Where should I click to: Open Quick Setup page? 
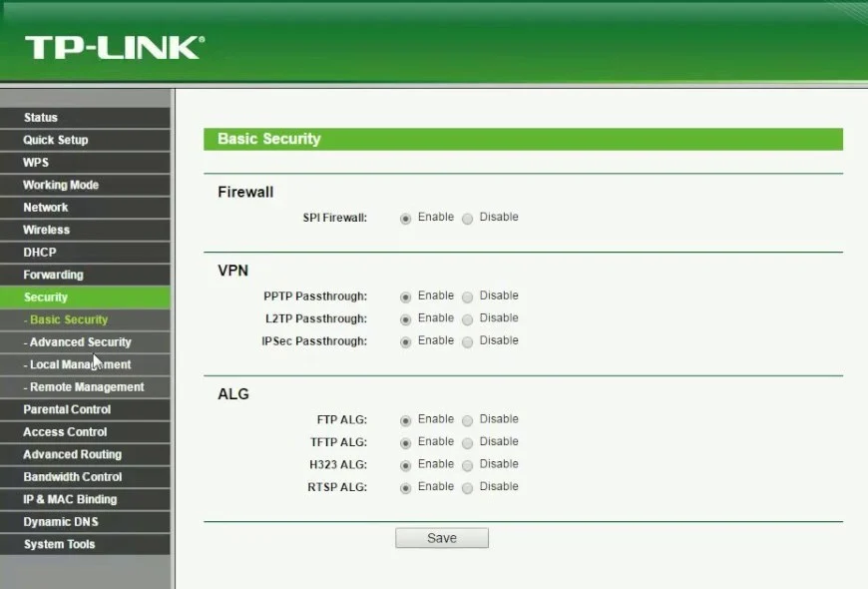point(85,140)
